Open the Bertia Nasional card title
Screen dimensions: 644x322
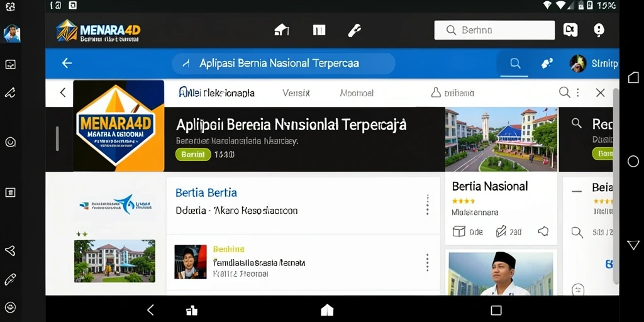[489, 186]
